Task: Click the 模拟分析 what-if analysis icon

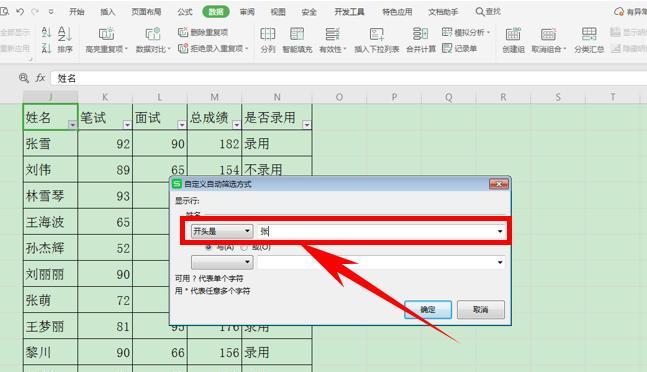Action: (446, 32)
